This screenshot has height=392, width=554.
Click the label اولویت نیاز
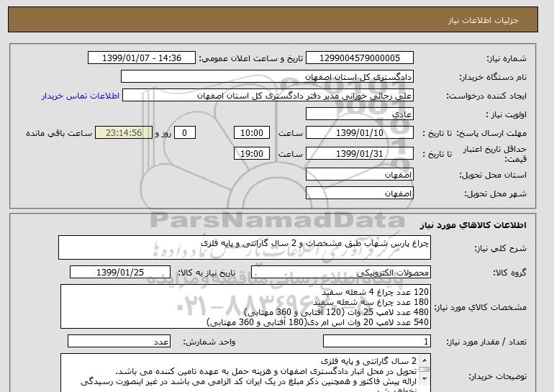[507, 115]
